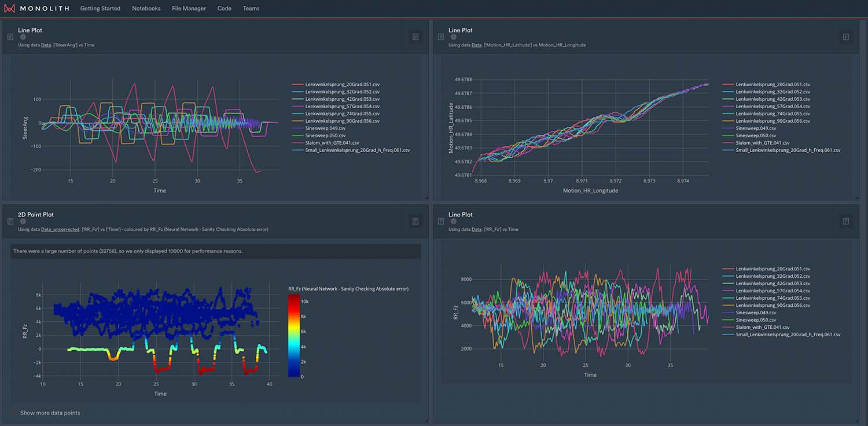The height and width of the screenshot is (426, 868).
Task: Click the 8000 tick label in RR_Fz Line Plot
Action: (x=466, y=279)
